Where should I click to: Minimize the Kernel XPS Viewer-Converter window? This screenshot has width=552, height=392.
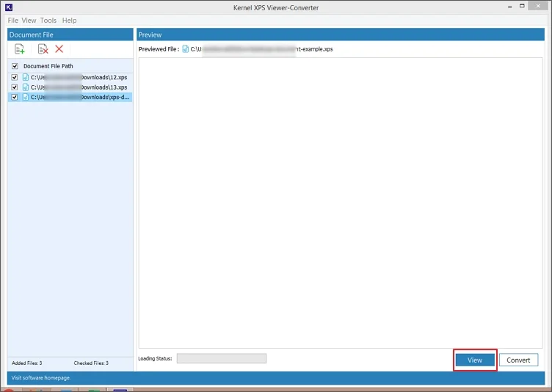pyautogui.click(x=509, y=7)
